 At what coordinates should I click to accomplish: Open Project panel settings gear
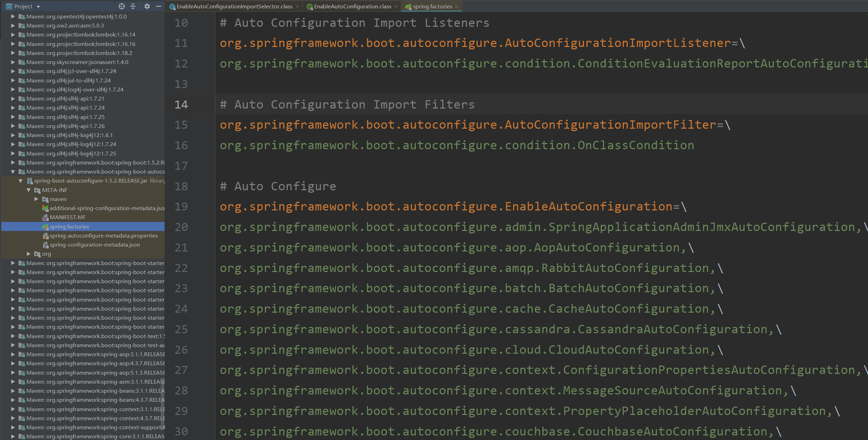click(147, 6)
